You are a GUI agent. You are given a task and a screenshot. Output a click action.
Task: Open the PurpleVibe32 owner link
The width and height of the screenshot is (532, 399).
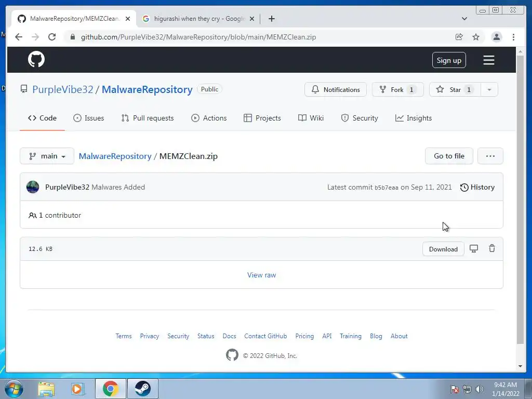pyautogui.click(x=62, y=89)
